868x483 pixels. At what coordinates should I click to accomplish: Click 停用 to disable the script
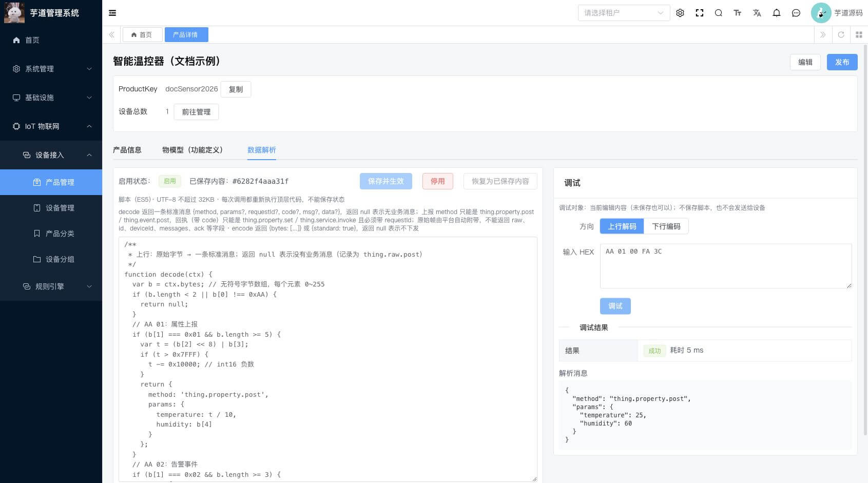[x=437, y=181]
